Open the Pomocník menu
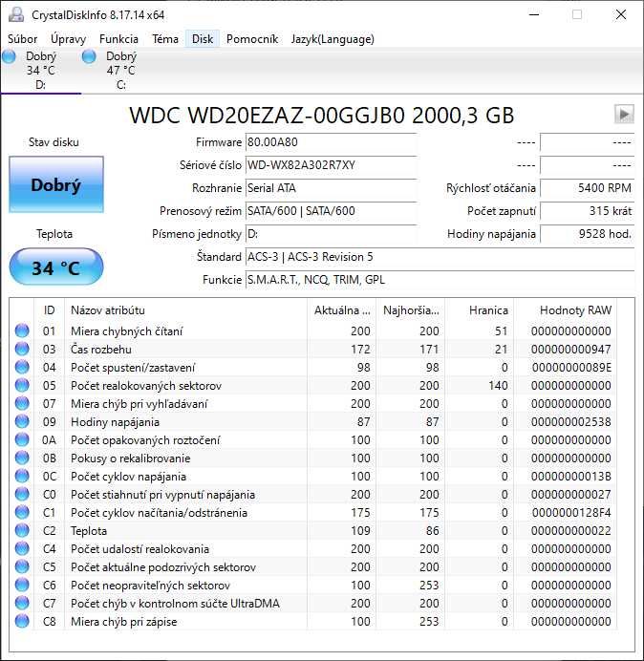 (x=252, y=39)
